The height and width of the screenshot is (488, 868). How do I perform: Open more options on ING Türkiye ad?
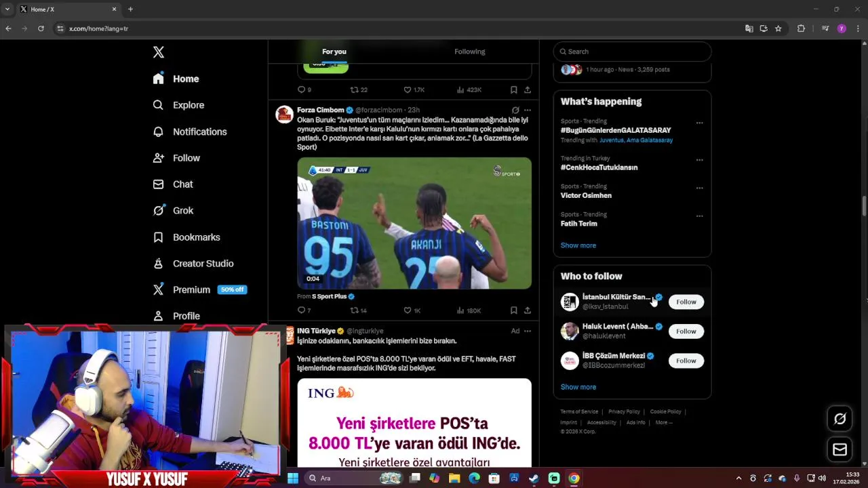[528, 331]
